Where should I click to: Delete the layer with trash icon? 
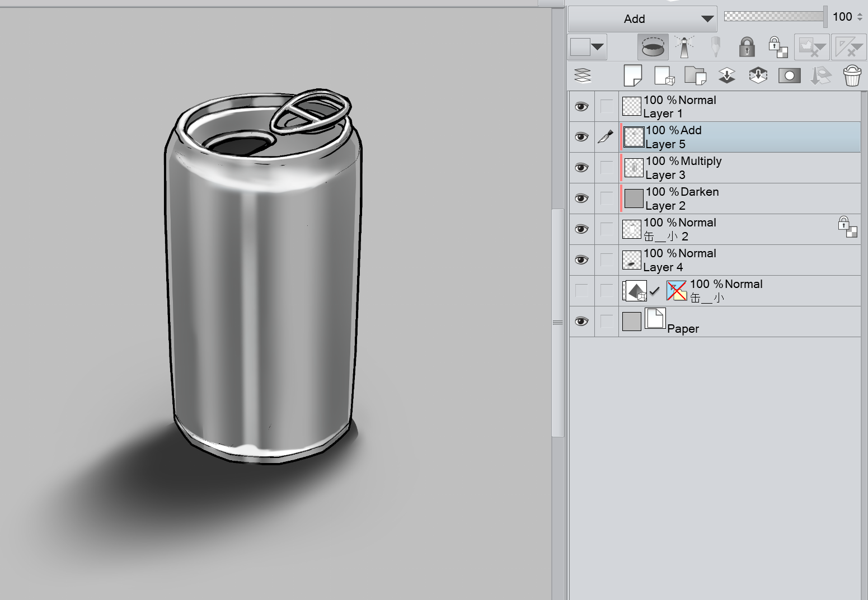coord(852,75)
